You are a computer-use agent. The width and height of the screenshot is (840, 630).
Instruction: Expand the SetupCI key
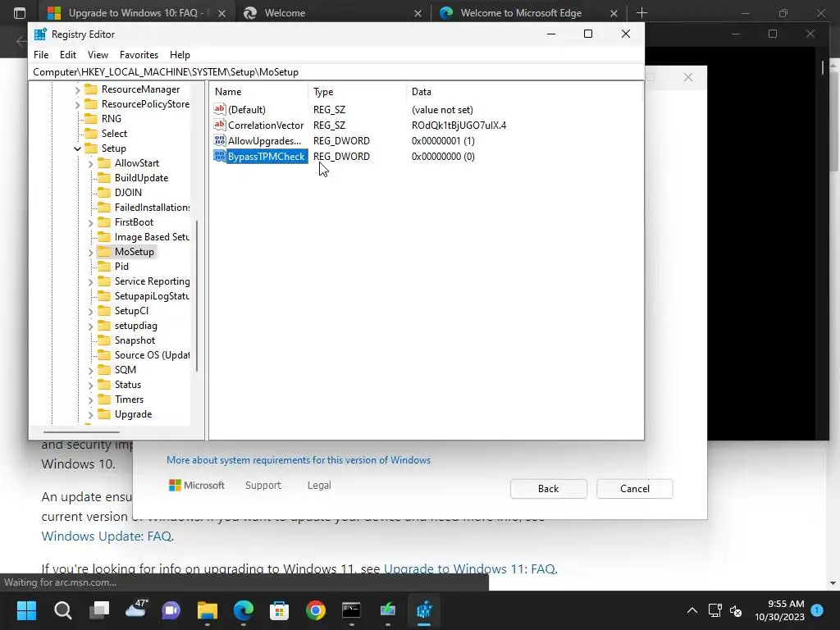[90, 311]
